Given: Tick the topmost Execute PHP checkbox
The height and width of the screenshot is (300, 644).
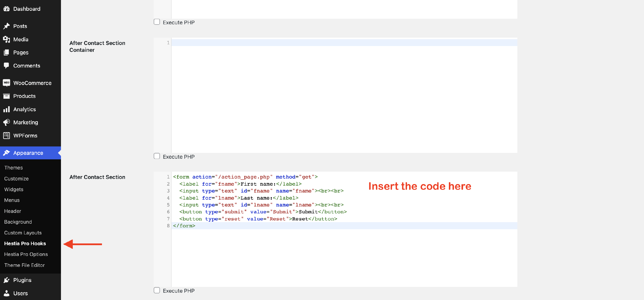Looking at the screenshot, I should click(x=157, y=22).
